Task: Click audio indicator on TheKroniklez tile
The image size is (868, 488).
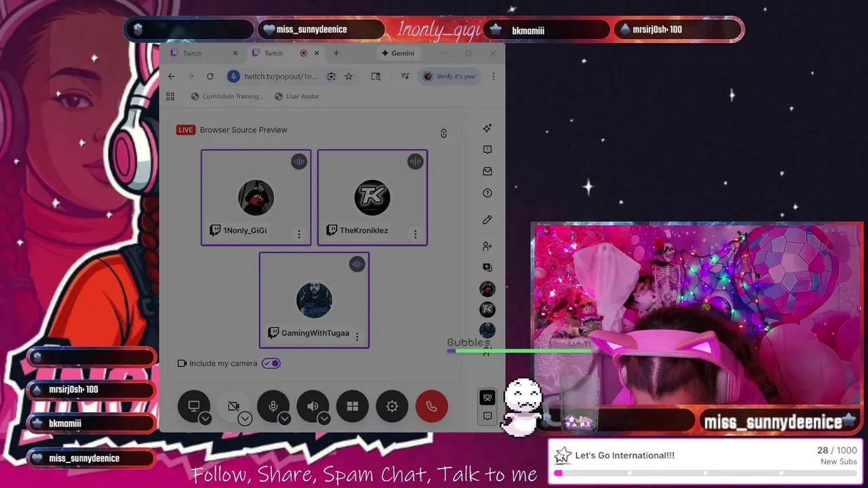Action: click(416, 161)
